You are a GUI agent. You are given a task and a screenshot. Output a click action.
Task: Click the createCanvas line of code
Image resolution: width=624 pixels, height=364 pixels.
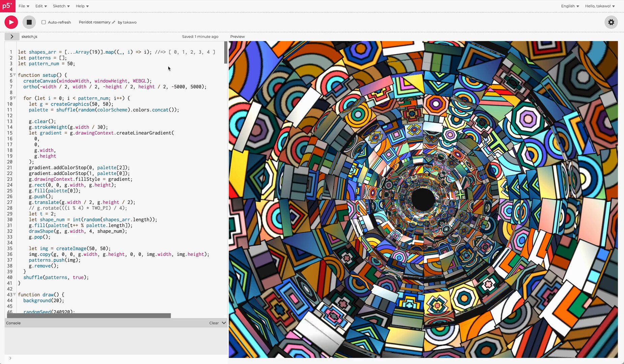[87, 81]
